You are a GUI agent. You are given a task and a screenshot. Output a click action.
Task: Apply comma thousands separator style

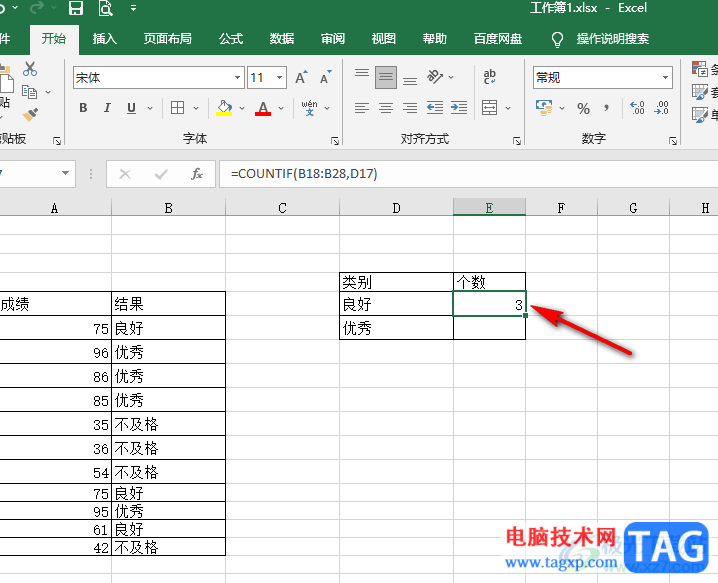[606, 108]
